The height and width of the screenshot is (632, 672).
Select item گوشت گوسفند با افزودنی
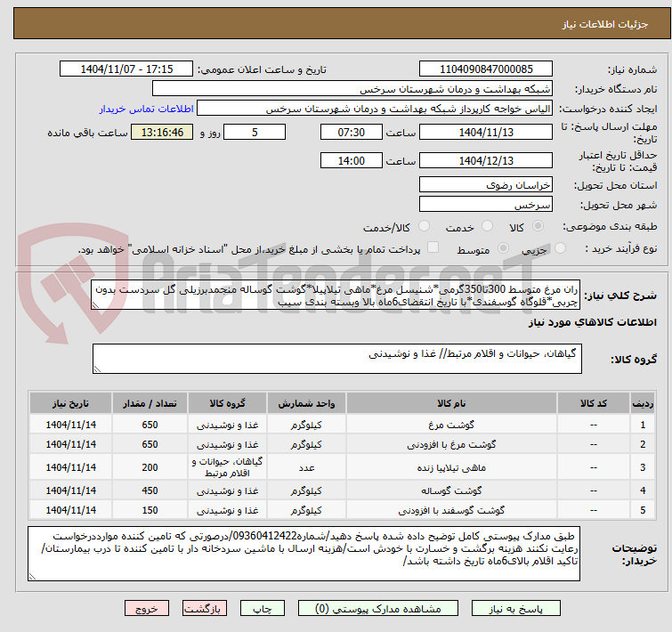[451, 510]
